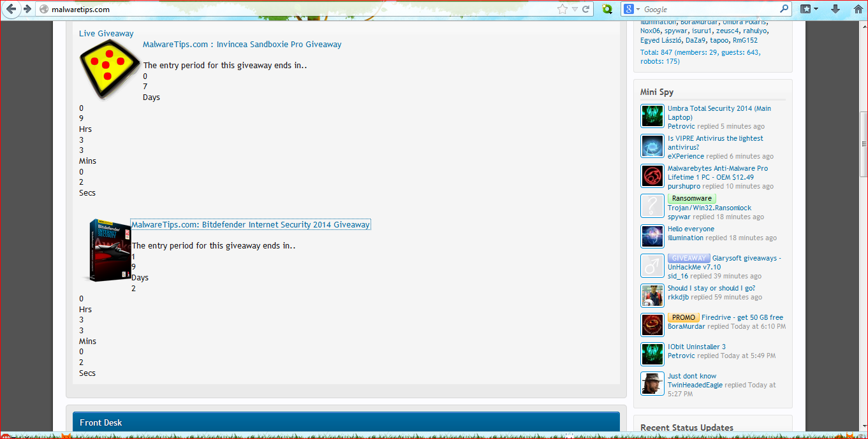868x439 pixels.
Task: Open TwinHeadedEagle's username link
Action: pos(695,385)
